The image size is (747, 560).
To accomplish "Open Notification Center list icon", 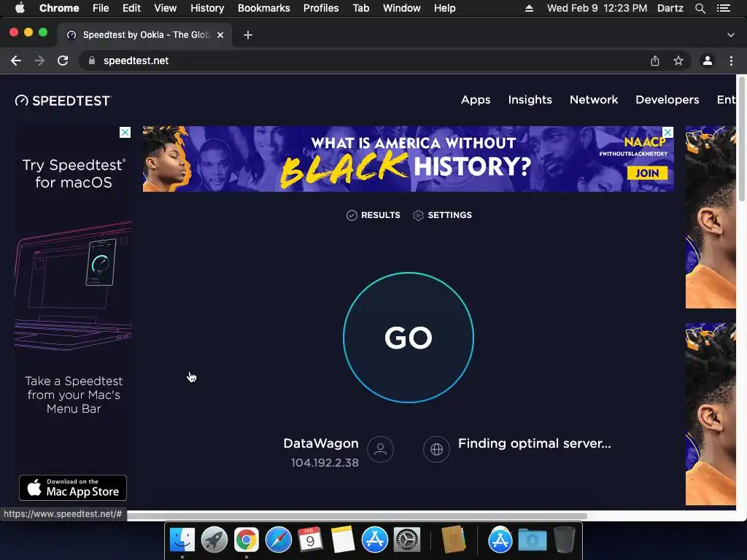I will point(724,8).
